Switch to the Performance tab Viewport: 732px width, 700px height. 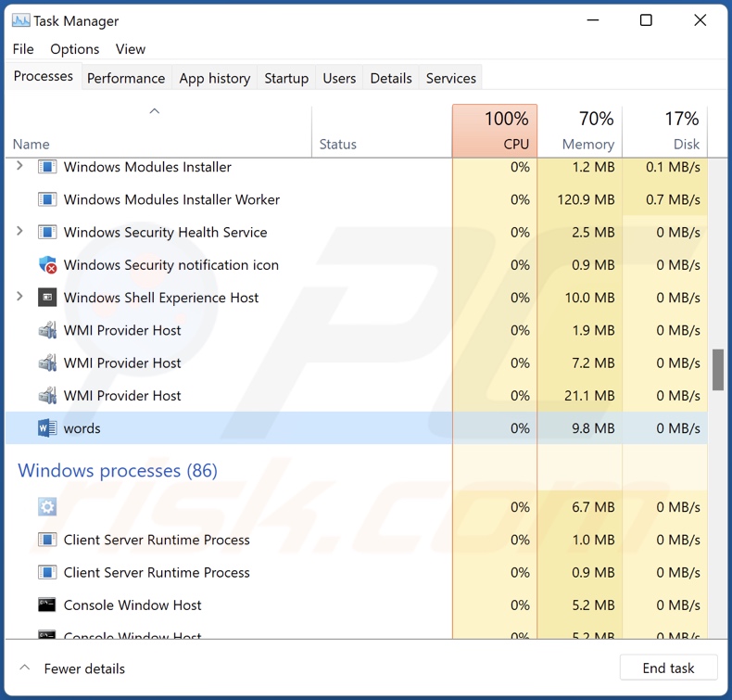point(126,78)
